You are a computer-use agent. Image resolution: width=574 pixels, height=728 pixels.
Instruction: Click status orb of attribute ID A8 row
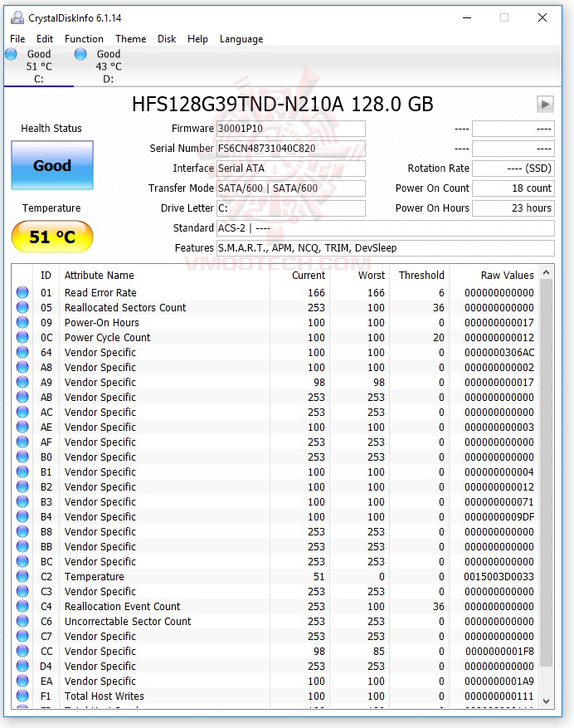pyautogui.click(x=22, y=367)
